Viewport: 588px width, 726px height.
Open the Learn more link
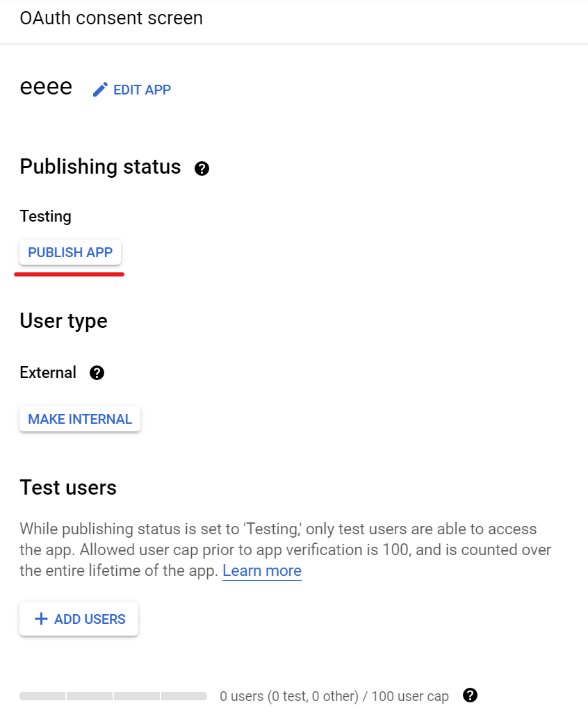click(261, 570)
